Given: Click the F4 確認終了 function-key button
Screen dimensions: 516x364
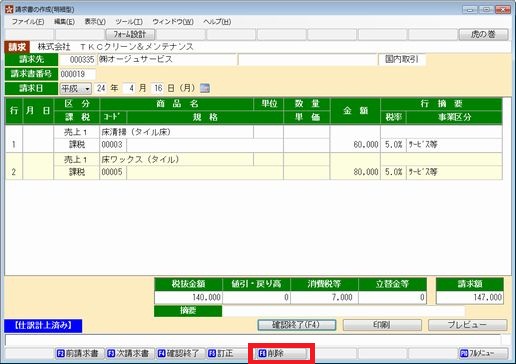Looking at the screenshot, I should (x=180, y=353).
